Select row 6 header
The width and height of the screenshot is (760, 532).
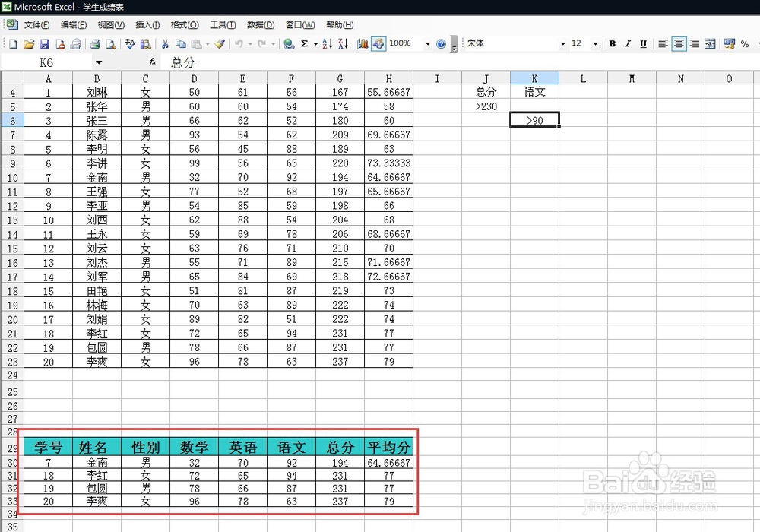(12, 121)
